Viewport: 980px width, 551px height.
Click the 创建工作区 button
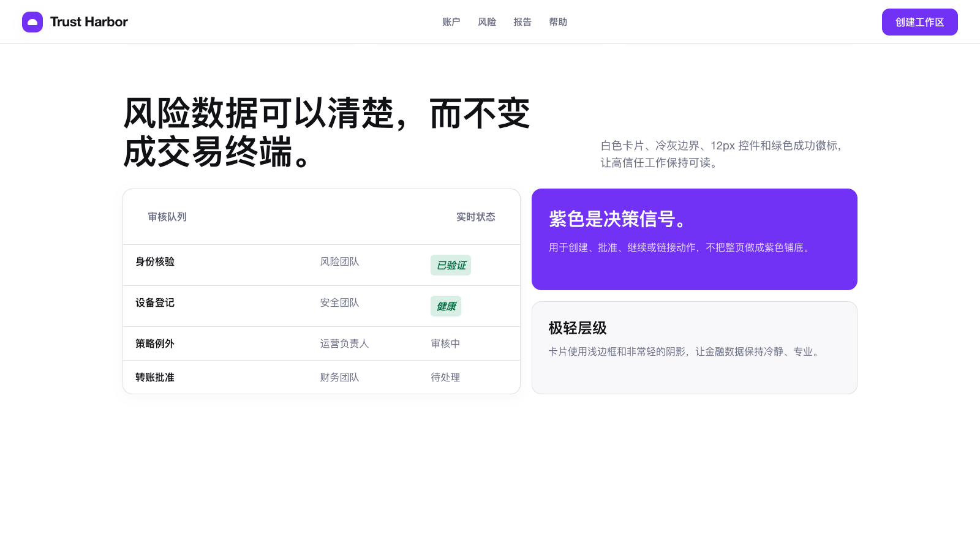tap(920, 22)
